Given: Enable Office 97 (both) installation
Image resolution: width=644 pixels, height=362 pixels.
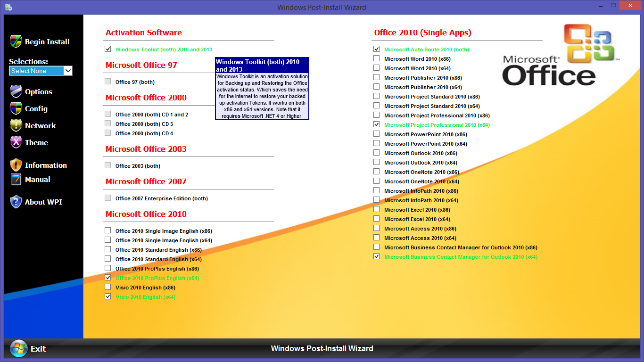Looking at the screenshot, I should (x=107, y=81).
